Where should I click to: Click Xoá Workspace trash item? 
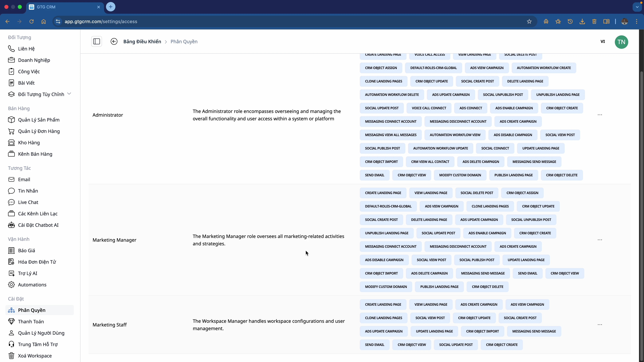pos(35,356)
